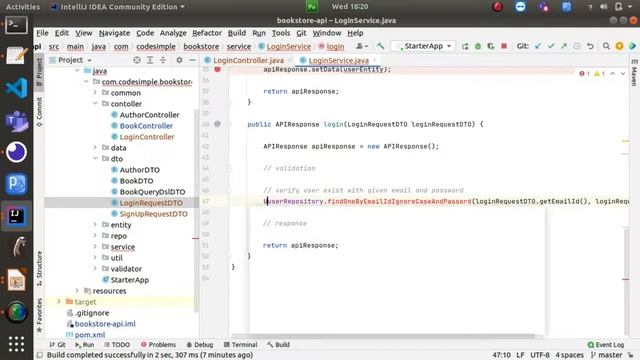Open the Refactor menu

pos(207,33)
